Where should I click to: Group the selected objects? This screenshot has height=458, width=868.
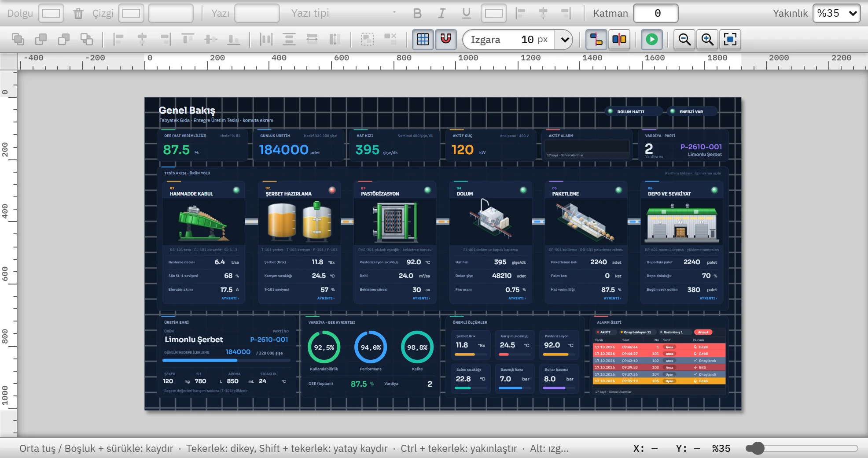(x=368, y=39)
